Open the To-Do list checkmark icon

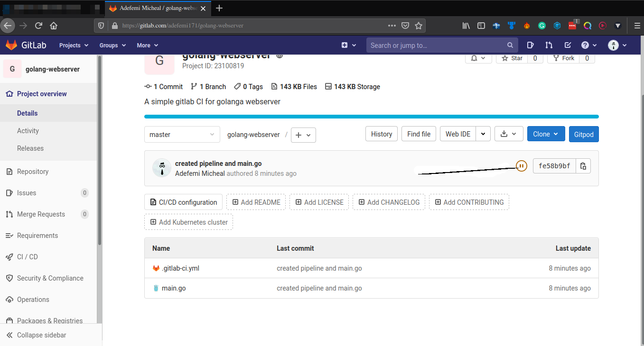point(568,45)
